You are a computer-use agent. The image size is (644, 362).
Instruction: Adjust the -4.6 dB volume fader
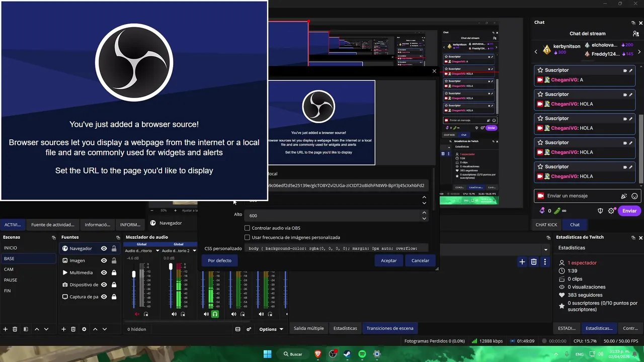coord(134,275)
